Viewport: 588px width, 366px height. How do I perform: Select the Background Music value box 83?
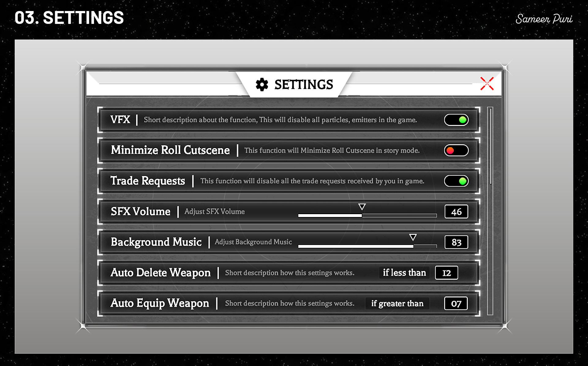click(456, 242)
